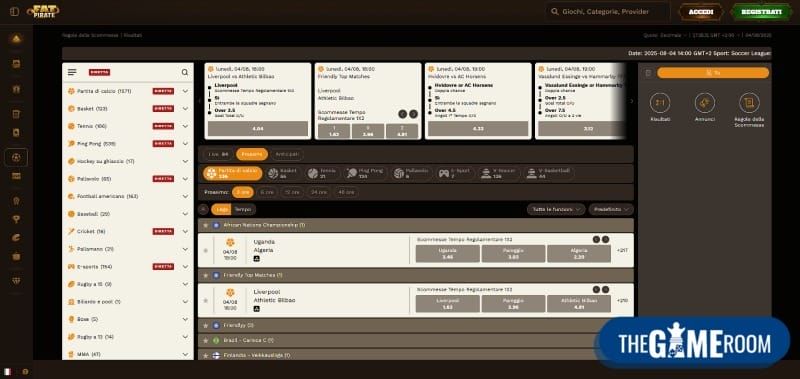Open the hamburger menu in sports panel
Image resolution: width=800 pixels, height=379 pixels.
coord(72,72)
